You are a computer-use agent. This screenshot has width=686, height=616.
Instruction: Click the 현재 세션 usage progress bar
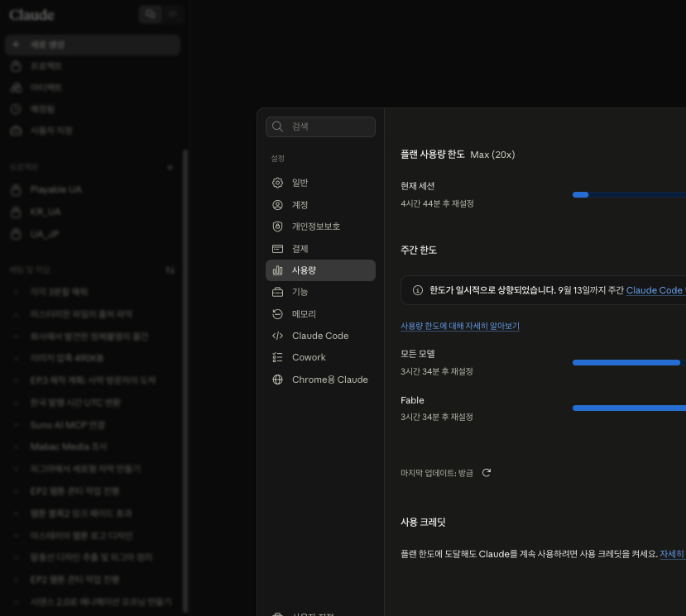point(629,195)
